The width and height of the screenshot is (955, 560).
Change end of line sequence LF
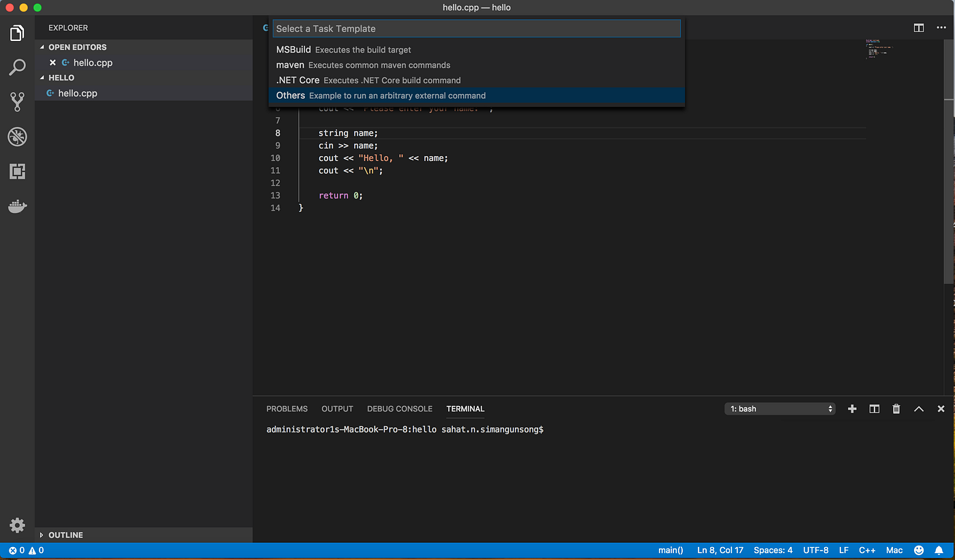(844, 550)
